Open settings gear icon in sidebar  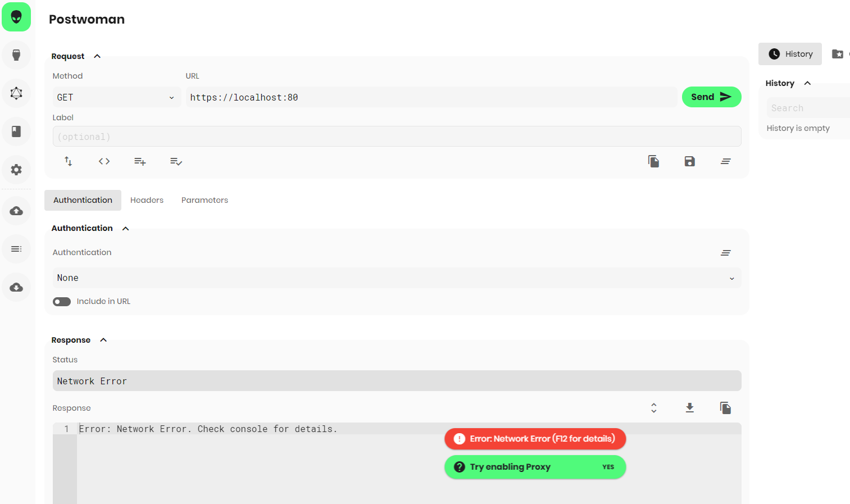pyautogui.click(x=16, y=170)
